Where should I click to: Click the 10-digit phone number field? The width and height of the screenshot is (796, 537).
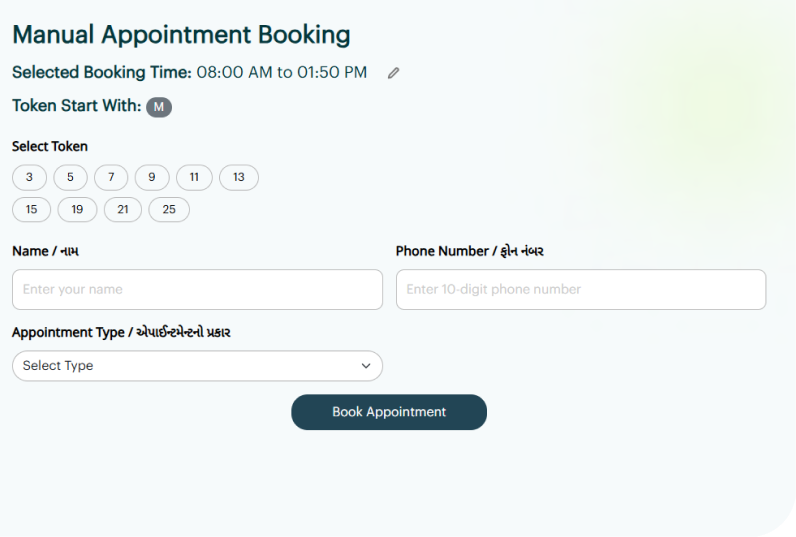581,290
